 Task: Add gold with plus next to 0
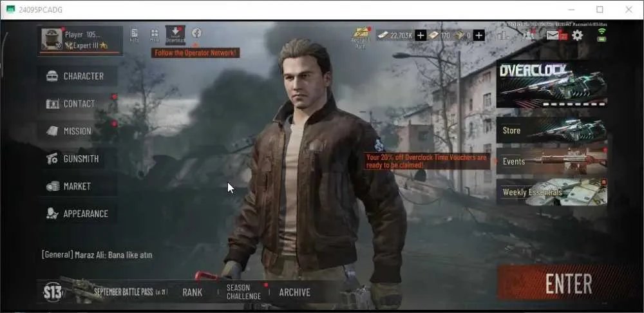[479, 35]
